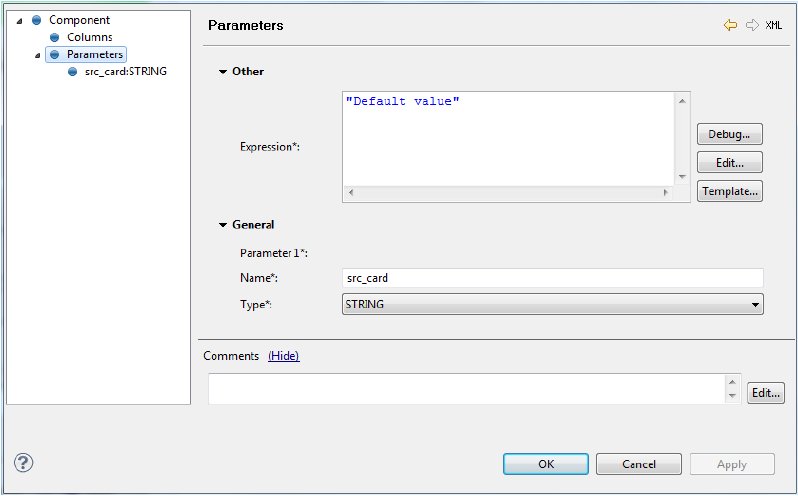The height and width of the screenshot is (496, 798).
Task: Confirm with the OK button
Action: click(x=546, y=464)
